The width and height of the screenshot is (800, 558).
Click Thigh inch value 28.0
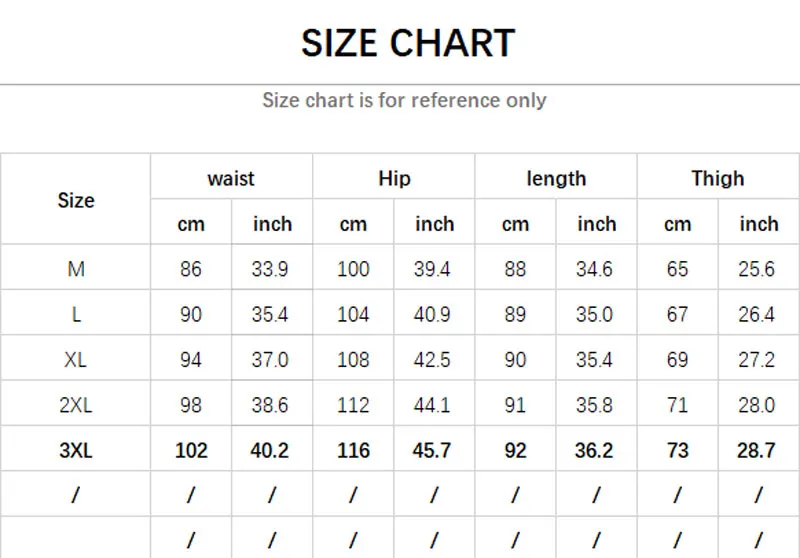click(x=756, y=405)
